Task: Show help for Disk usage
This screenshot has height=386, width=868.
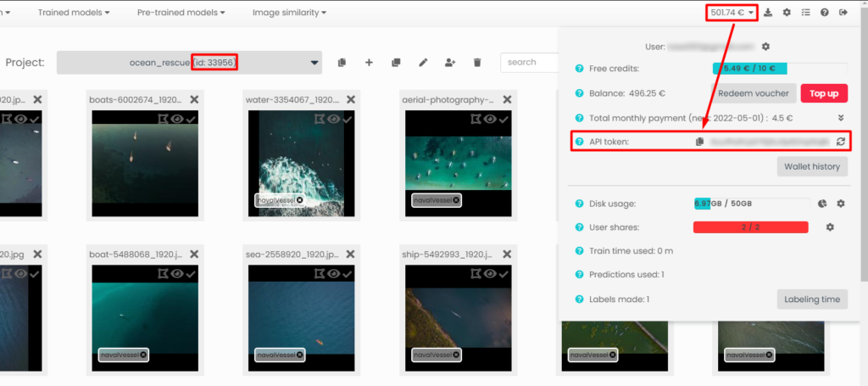Action: (579, 204)
